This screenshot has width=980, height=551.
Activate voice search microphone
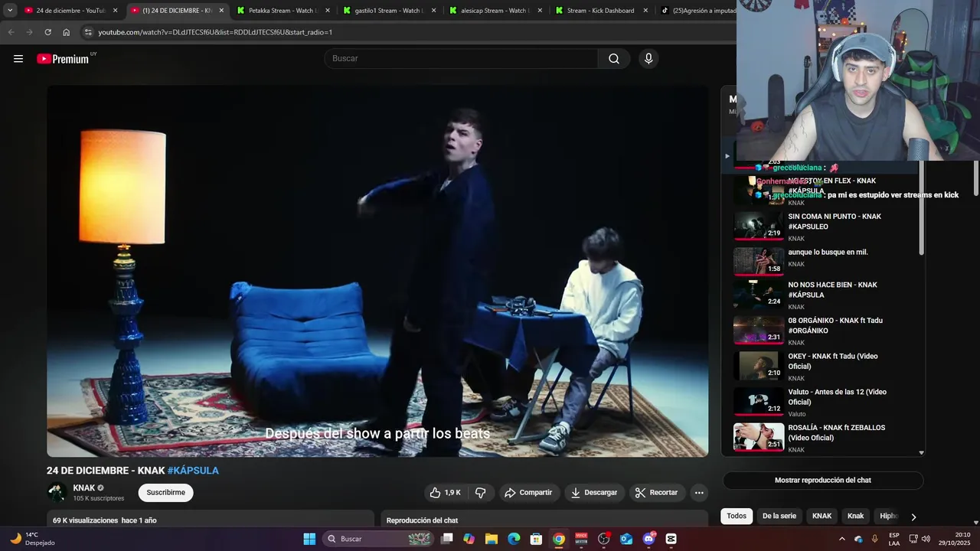[648, 59]
